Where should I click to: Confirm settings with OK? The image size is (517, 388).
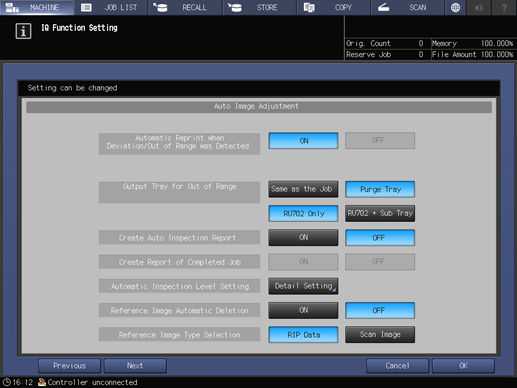pos(463,366)
